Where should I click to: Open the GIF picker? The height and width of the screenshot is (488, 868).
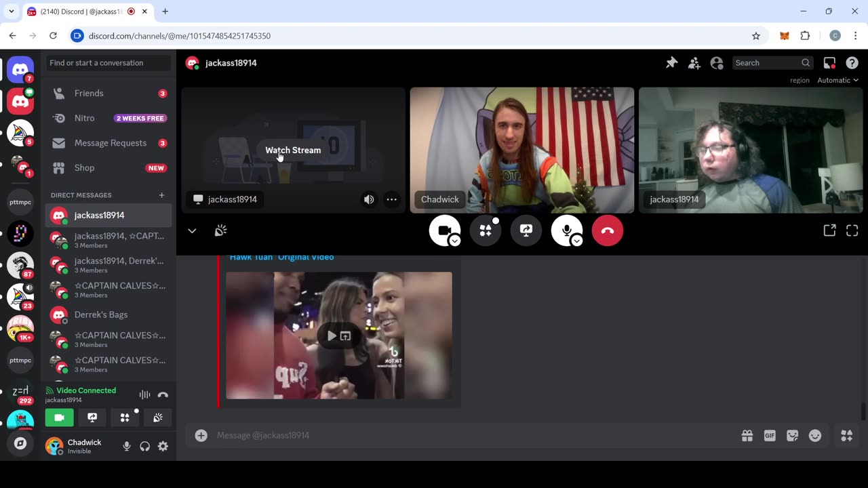pos(770,436)
